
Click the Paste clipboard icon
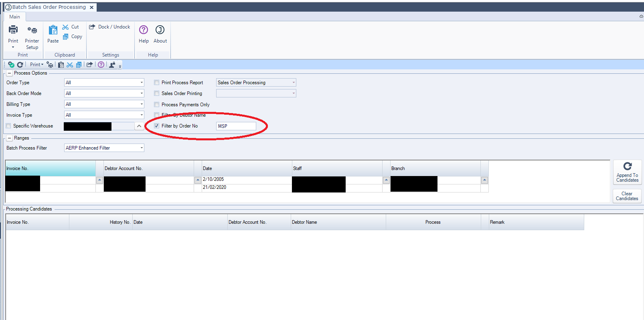click(53, 30)
